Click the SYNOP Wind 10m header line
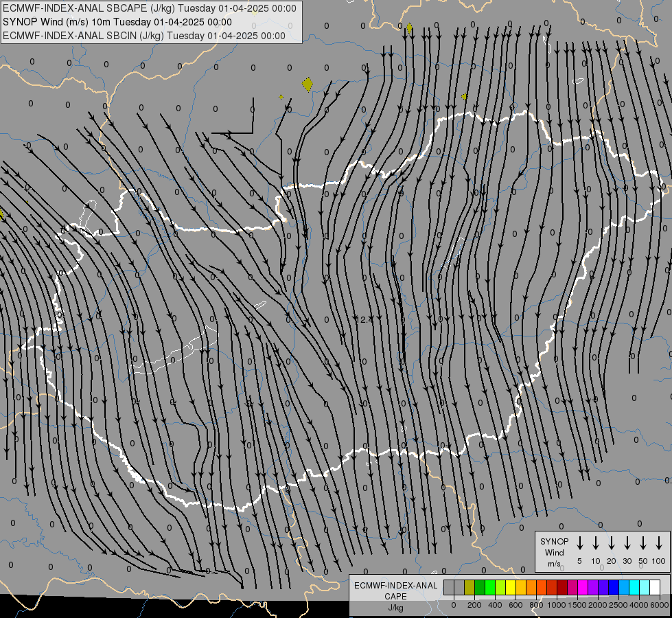This screenshot has width=672, height=618. point(117,22)
